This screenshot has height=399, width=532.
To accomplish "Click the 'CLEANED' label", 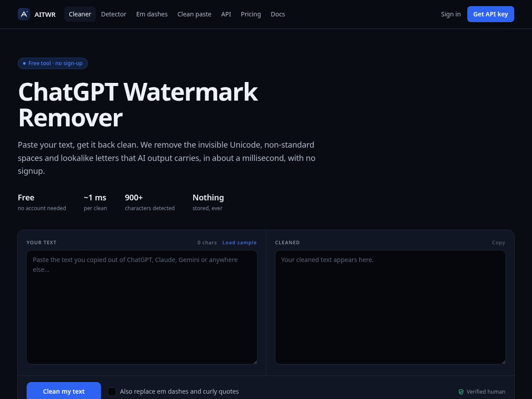I will coord(287,243).
